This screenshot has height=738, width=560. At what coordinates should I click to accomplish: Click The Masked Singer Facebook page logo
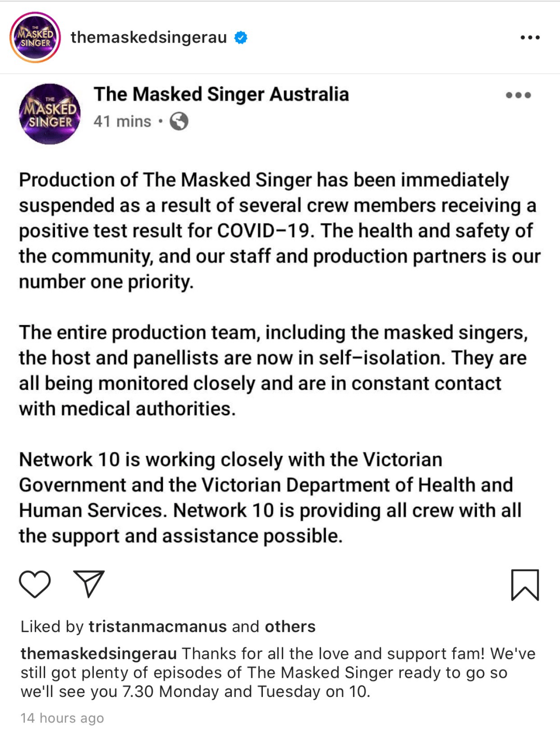click(50, 114)
